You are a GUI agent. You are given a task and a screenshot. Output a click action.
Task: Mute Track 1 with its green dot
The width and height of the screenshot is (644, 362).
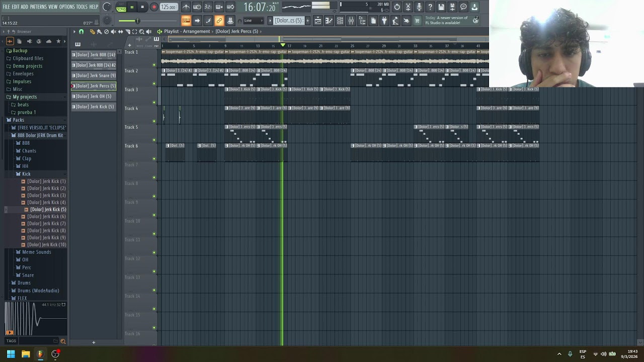(x=154, y=64)
